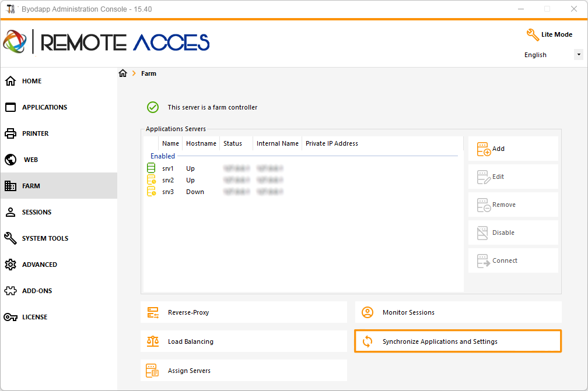Open Monitor Sessions

tap(459, 312)
